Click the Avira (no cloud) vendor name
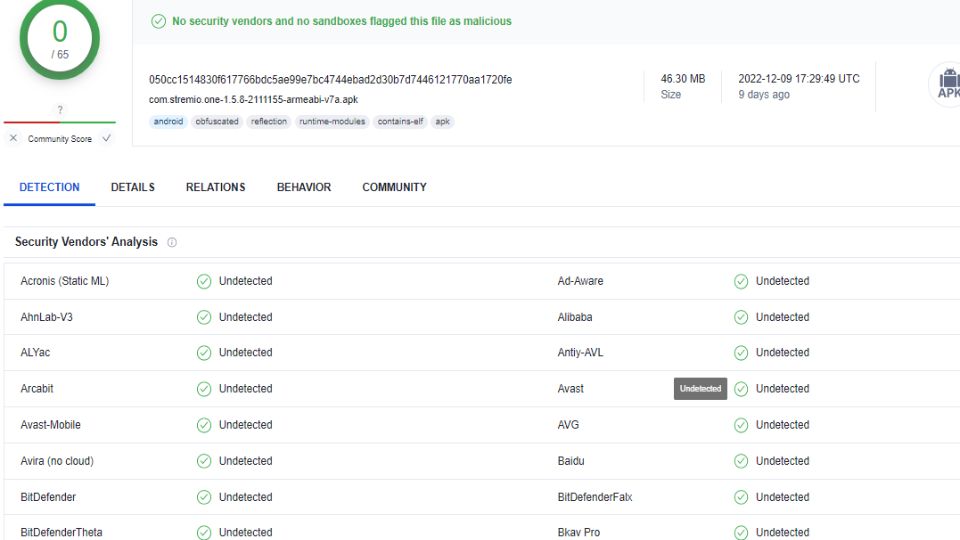 pos(57,461)
